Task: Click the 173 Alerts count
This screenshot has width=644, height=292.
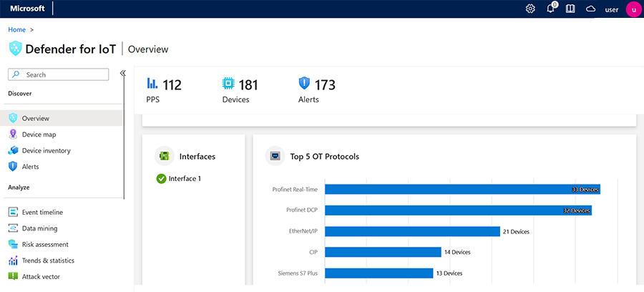Action: (325, 85)
